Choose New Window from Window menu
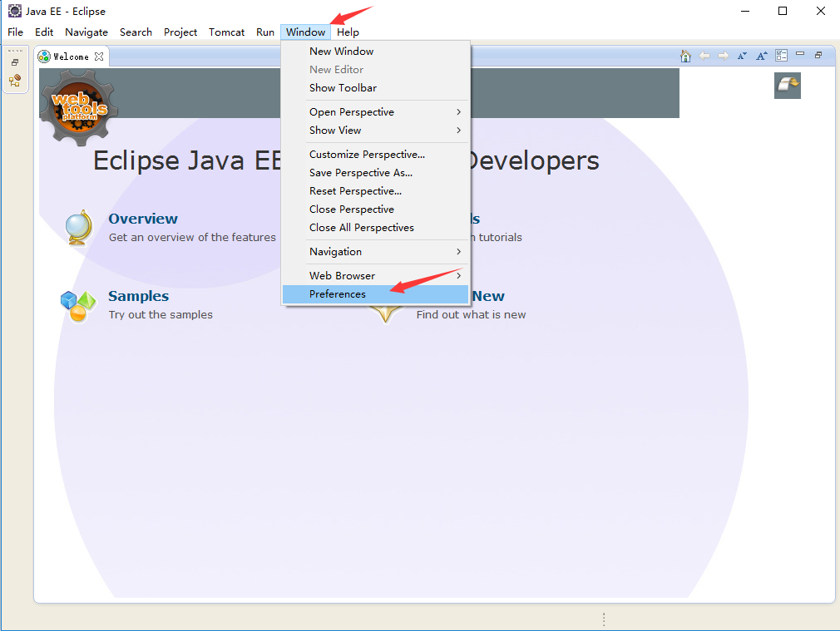The image size is (840, 631). click(376, 52)
